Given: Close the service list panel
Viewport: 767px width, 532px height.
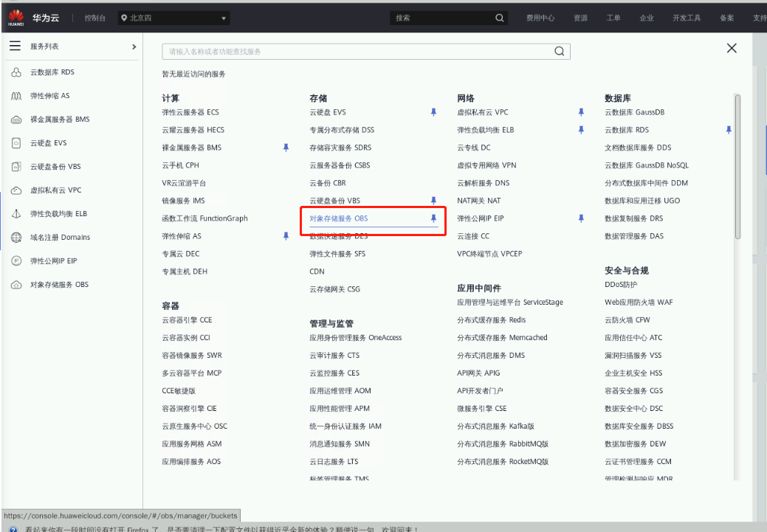Looking at the screenshot, I should [732, 48].
